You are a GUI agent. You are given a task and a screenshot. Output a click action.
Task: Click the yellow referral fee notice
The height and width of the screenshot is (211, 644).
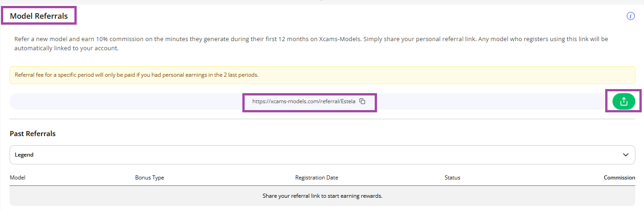[x=322, y=75]
